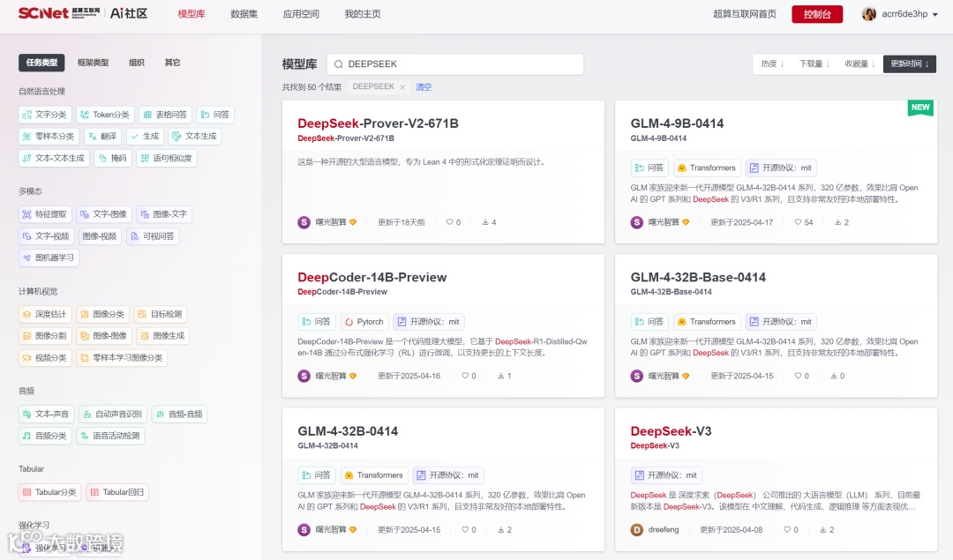Screen dimensions: 953x560
Task: Remove the DEEPSEEK filter tag via its x
Action: coord(402,87)
